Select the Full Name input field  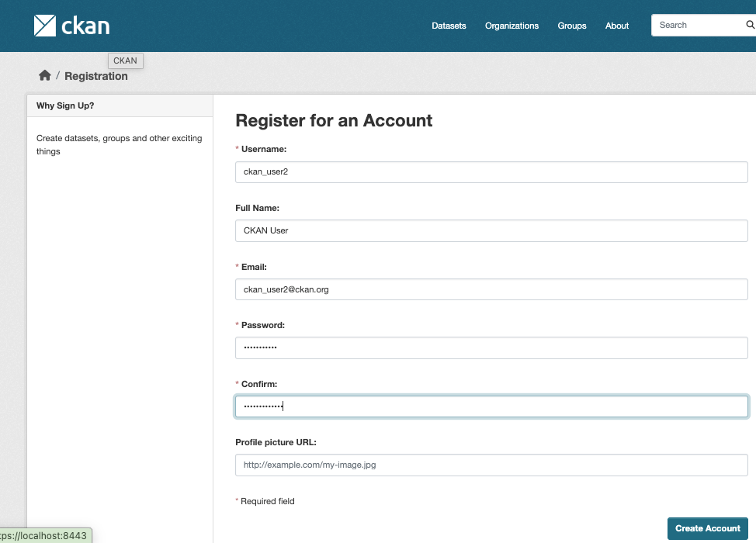tap(491, 231)
